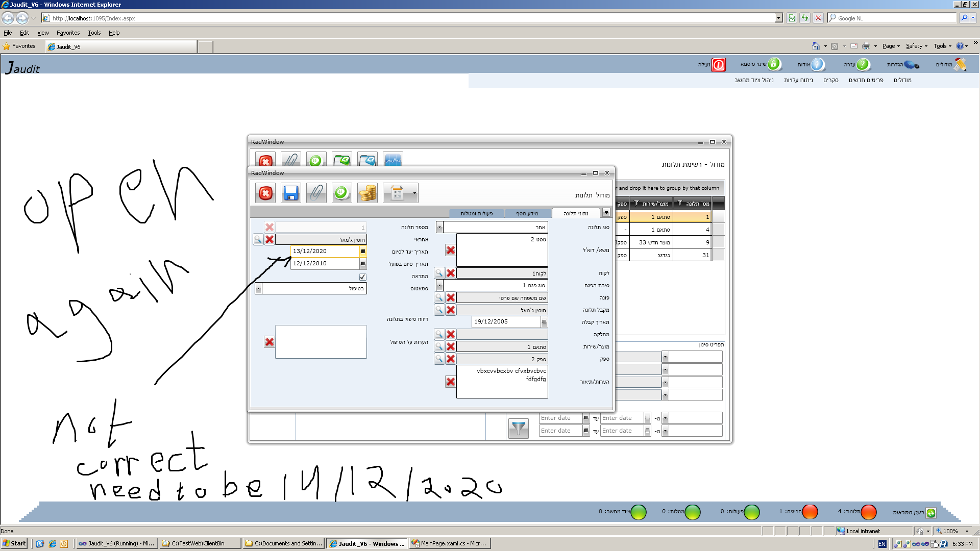Click the red חריגים status indicator
The image size is (980, 551).
pyautogui.click(x=810, y=512)
